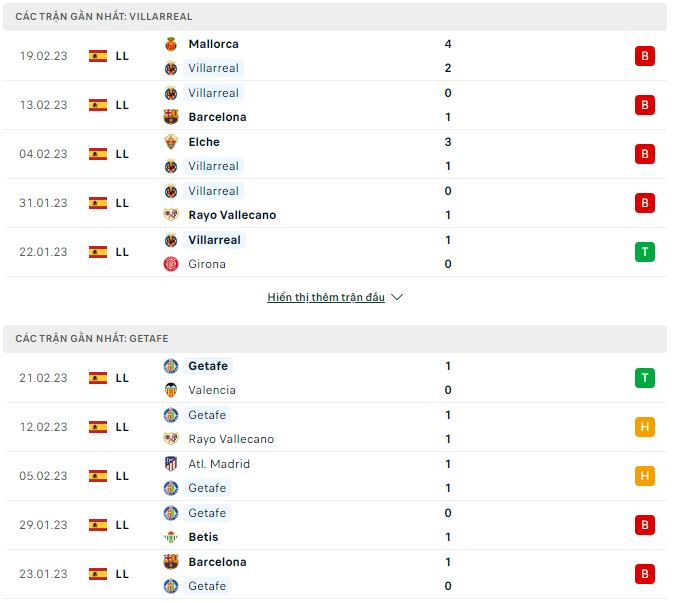The image size is (679, 603).
Task: Open match row dated 23.01.23 Barcelona-Getafe
Action: (x=335, y=574)
